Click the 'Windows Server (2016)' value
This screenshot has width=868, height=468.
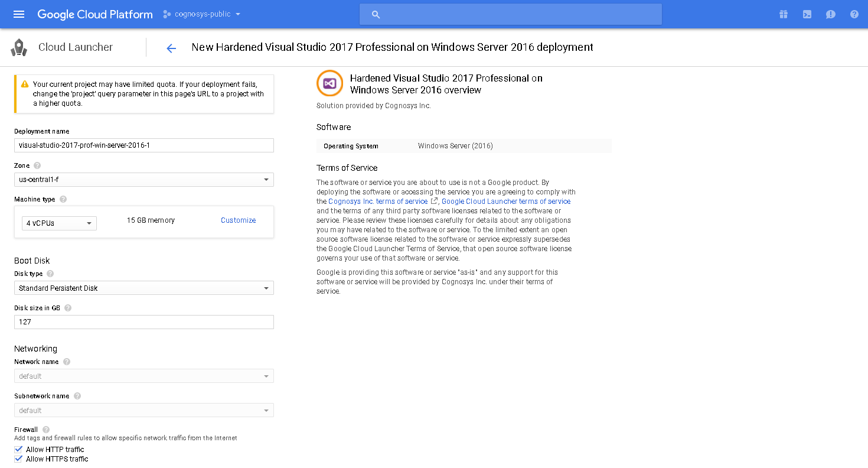455,146
